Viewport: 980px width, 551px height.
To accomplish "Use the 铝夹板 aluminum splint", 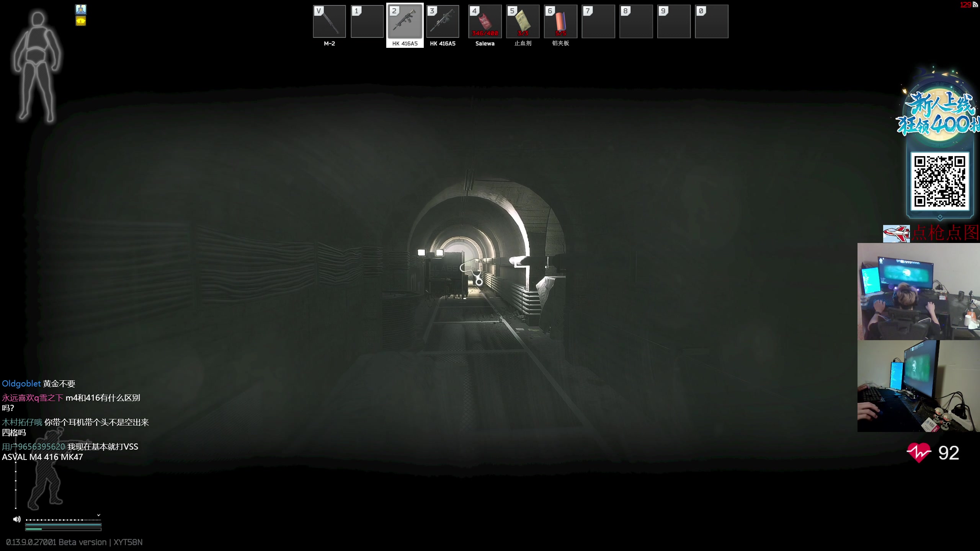I will (560, 21).
